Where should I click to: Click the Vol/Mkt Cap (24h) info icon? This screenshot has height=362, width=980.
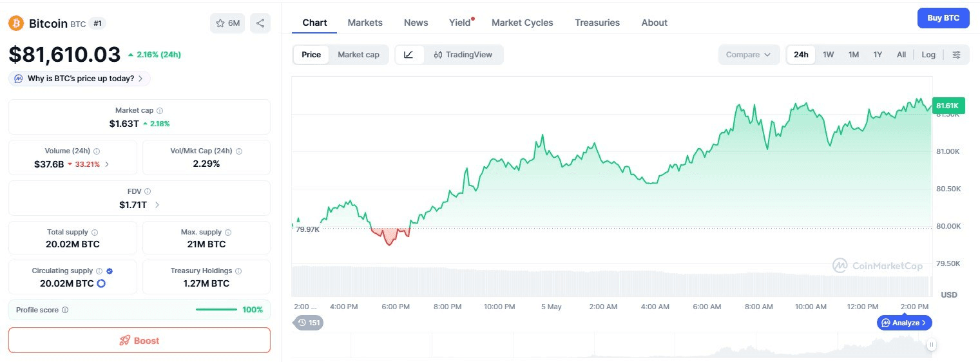click(239, 151)
